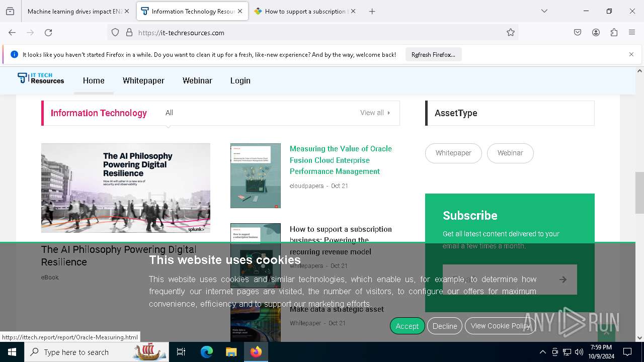Open the Extensions puzzle icon
This screenshot has width=644, height=362.
[614, 32]
